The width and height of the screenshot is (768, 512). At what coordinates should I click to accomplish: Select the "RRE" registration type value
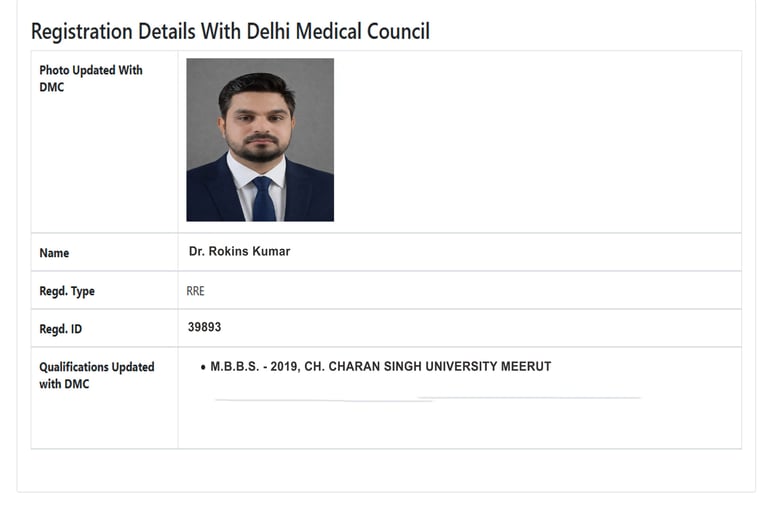coord(195,291)
